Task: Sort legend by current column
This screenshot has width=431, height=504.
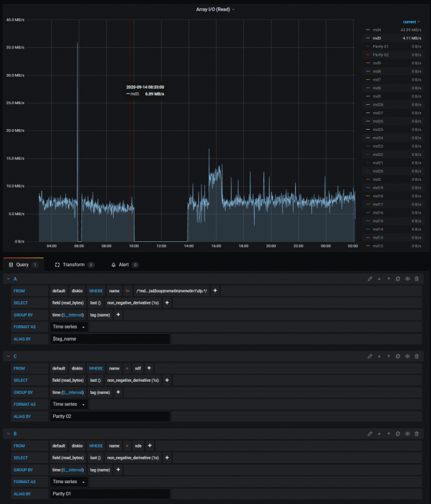Action: [x=411, y=22]
